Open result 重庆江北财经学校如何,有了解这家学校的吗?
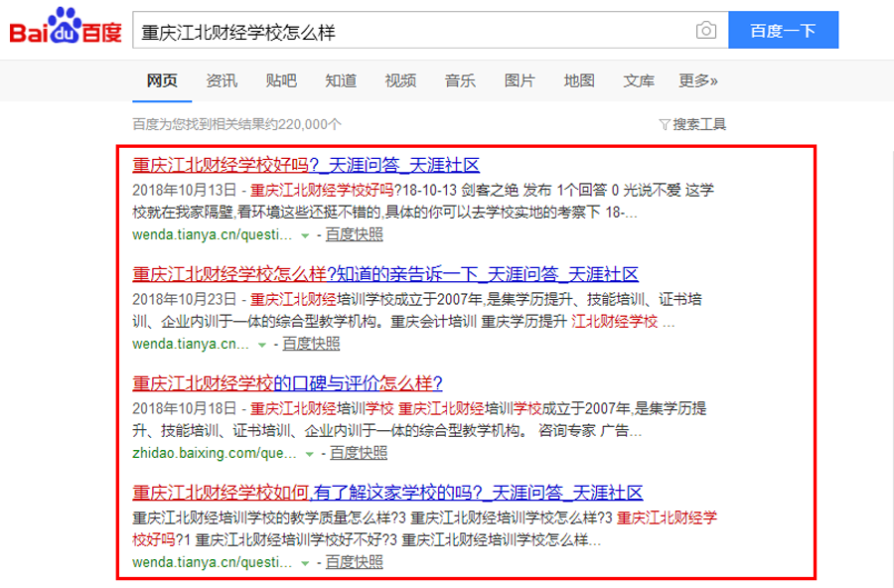Screen dimensions: 894x588 [x=387, y=493]
